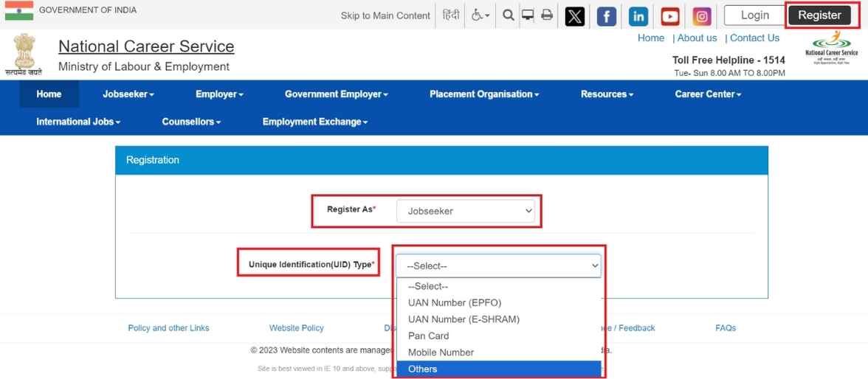Click the YouTube icon

(670, 15)
